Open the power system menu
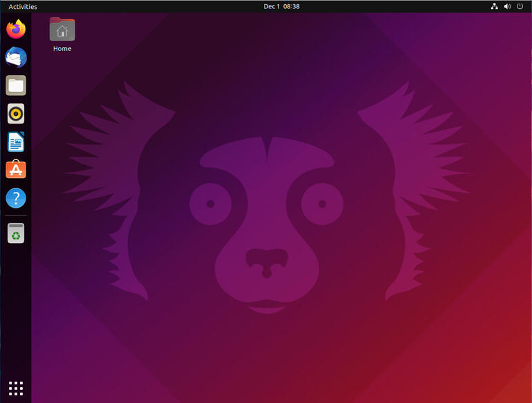The width and height of the screenshot is (532, 403). [x=520, y=6]
